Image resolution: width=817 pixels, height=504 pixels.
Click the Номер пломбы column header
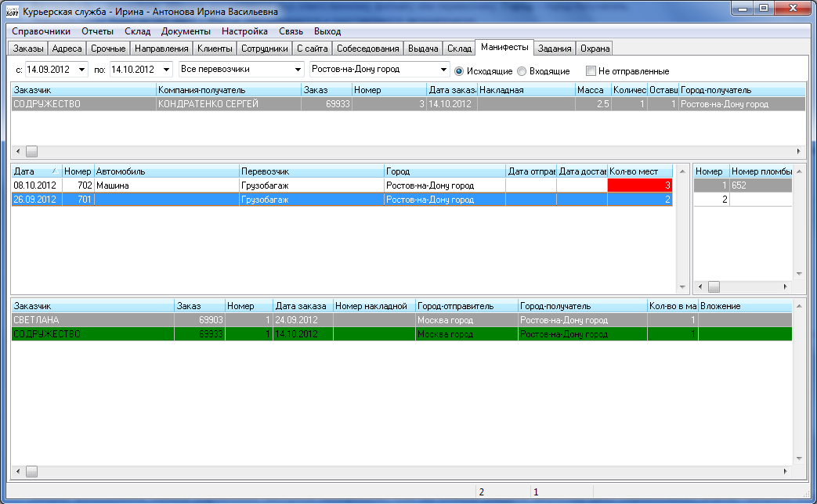coord(761,171)
